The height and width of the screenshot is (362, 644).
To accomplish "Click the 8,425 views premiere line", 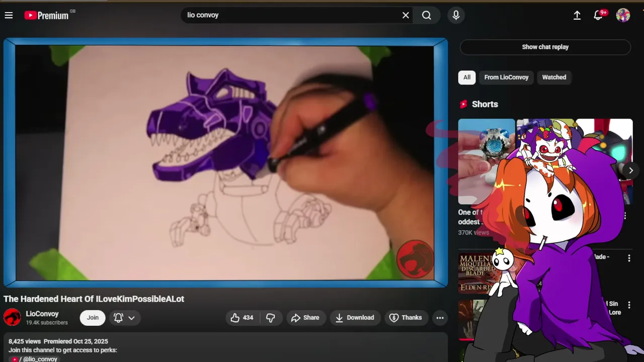I will (58, 341).
